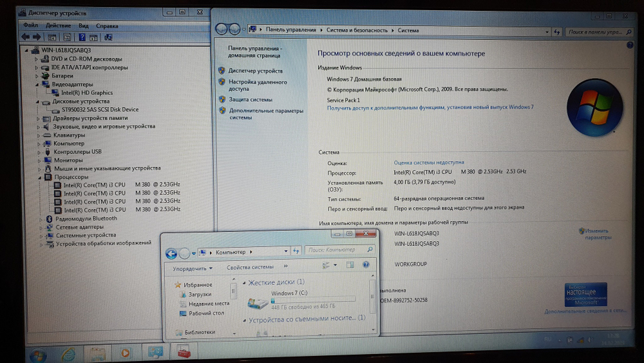Select Intel(R) HD Graphics adapter icon
This screenshot has height=363, width=644.
pos(55,93)
